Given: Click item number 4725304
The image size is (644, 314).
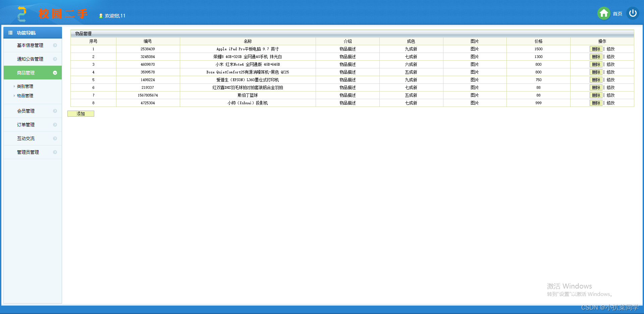Looking at the screenshot, I should coord(148,103).
